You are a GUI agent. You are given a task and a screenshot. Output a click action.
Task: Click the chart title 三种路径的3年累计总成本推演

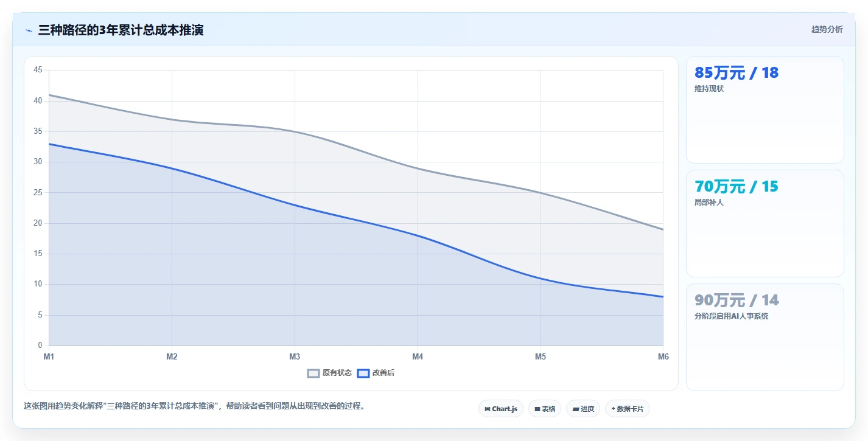(x=121, y=30)
